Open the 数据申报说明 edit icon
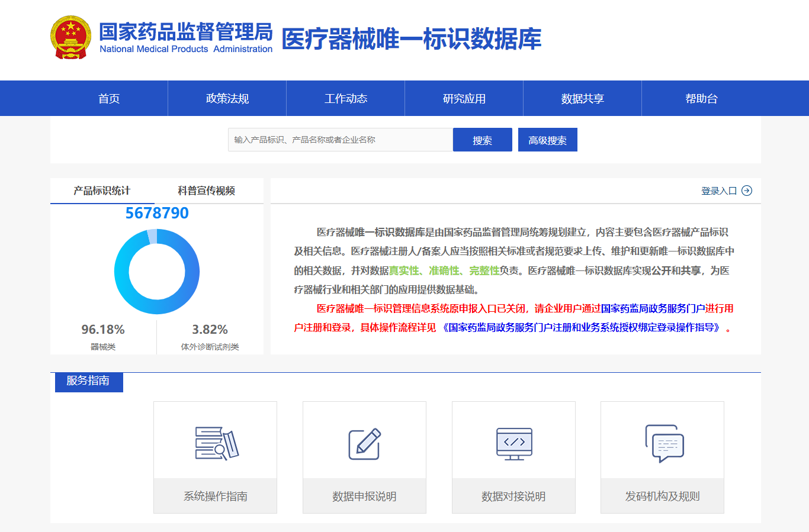Image resolution: width=809 pixels, height=532 pixels. 364,443
